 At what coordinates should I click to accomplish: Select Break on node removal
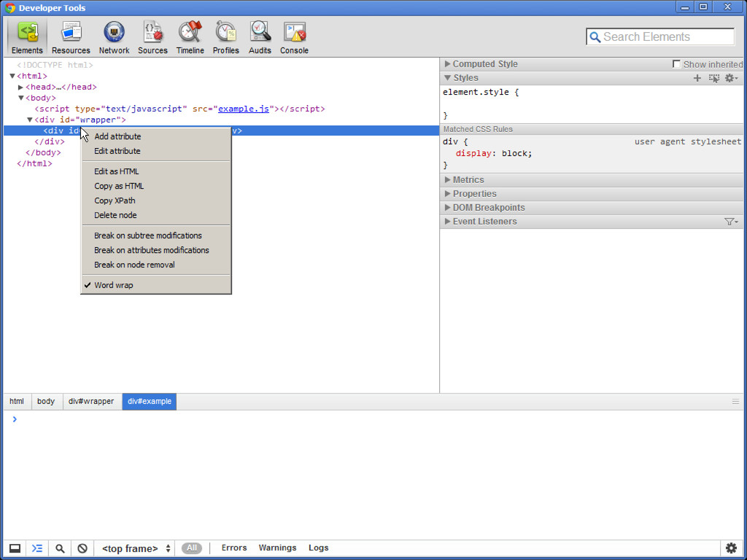click(156, 265)
